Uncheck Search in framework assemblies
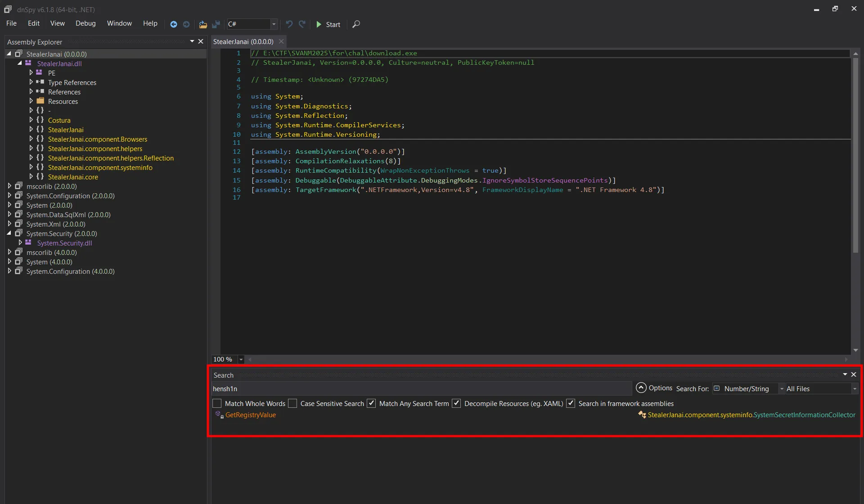 pos(571,403)
